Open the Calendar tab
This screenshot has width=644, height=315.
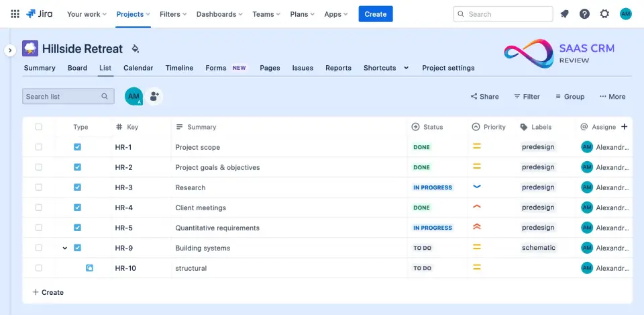click(138, 68)
